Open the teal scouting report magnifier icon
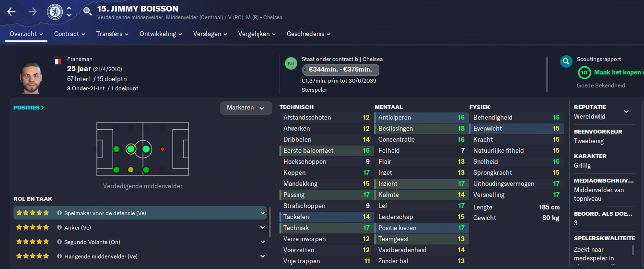644x269 pixels. [566, 61]
